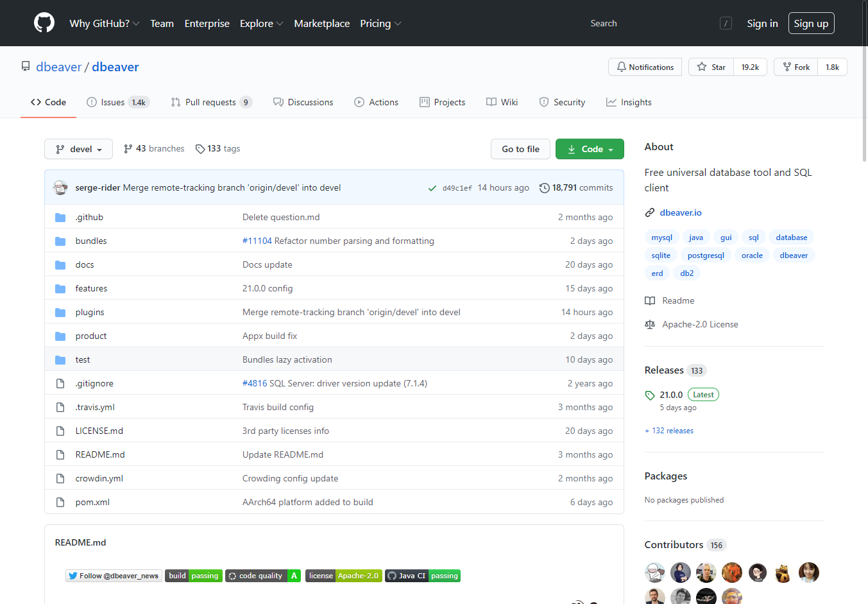Click the branch icon next to 43 branches
The height and width of the screenshot is (604, 868).
pyautogui.click(x=128, y=149)
